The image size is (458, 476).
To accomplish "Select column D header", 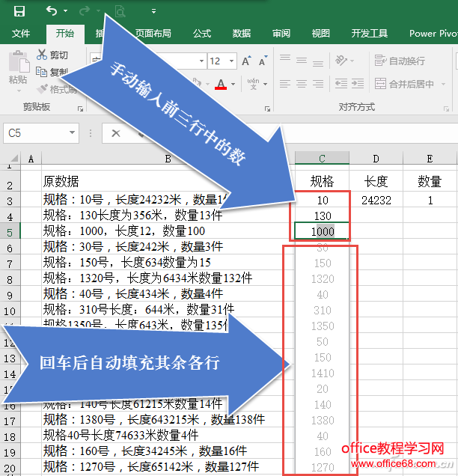I will (x=376, y=158).
